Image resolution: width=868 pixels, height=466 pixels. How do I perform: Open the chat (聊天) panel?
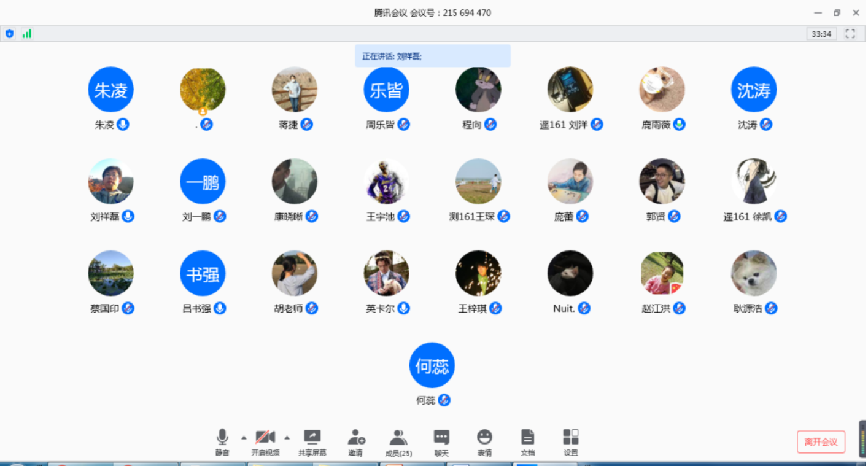pyautogui.click(x=441, y=442)
